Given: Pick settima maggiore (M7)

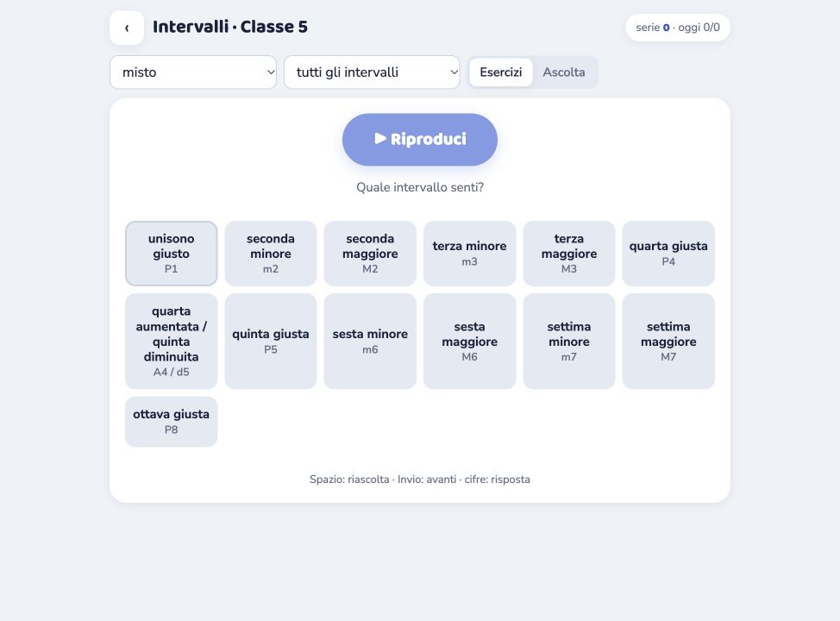Looking at the screenshot, I should pyautogui.click(x=668, y=342).
